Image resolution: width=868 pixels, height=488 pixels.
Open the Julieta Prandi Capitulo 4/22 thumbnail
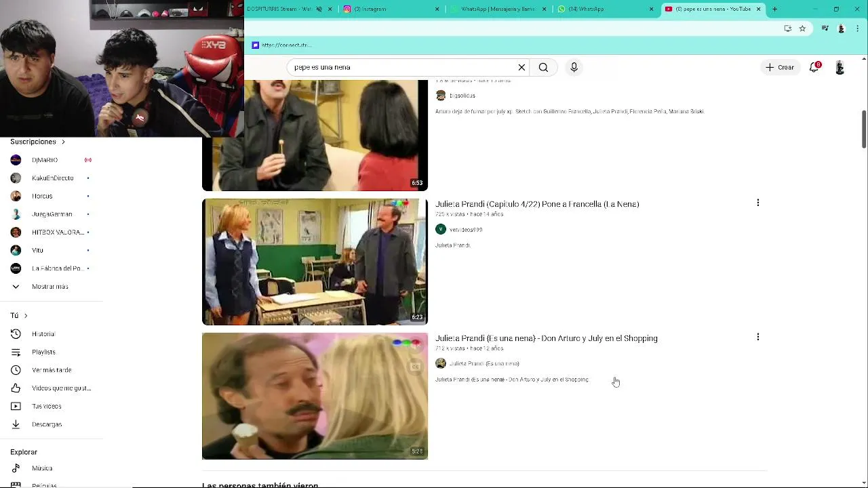[315, 262]
